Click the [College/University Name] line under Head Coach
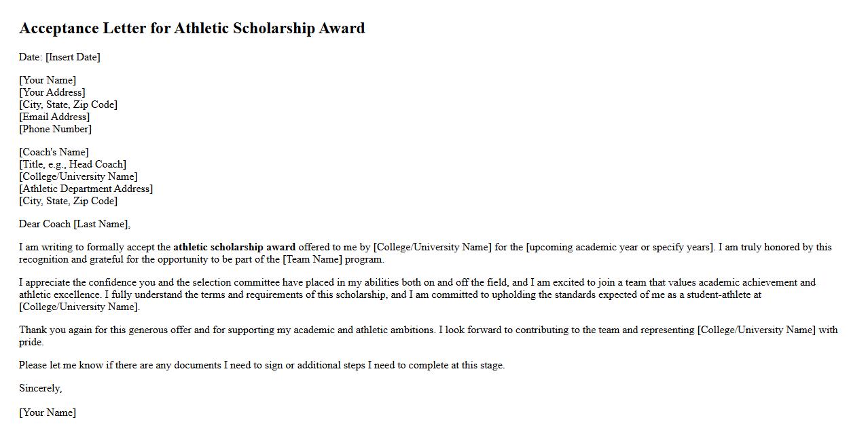The image size is (868, 441). coord(78,176)
